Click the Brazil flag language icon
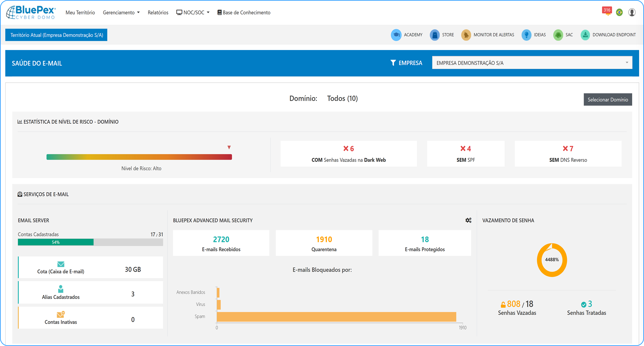The image size is (644, 346). click(619, 12)
